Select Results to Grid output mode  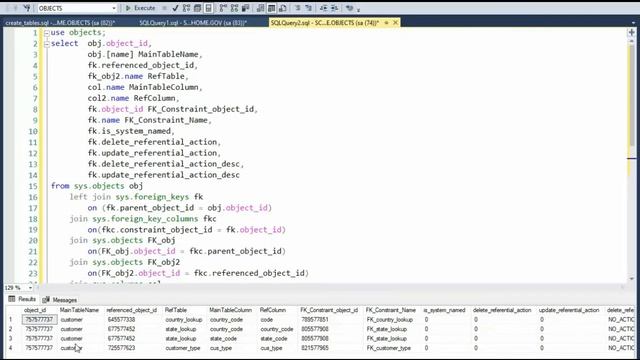pos(271,8)
